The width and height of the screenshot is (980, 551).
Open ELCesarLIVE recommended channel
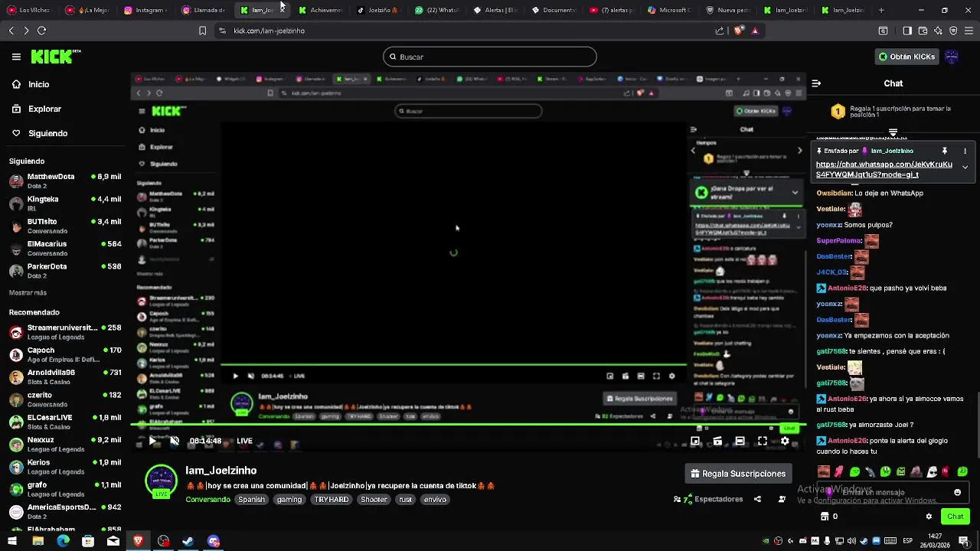(65, 422)
